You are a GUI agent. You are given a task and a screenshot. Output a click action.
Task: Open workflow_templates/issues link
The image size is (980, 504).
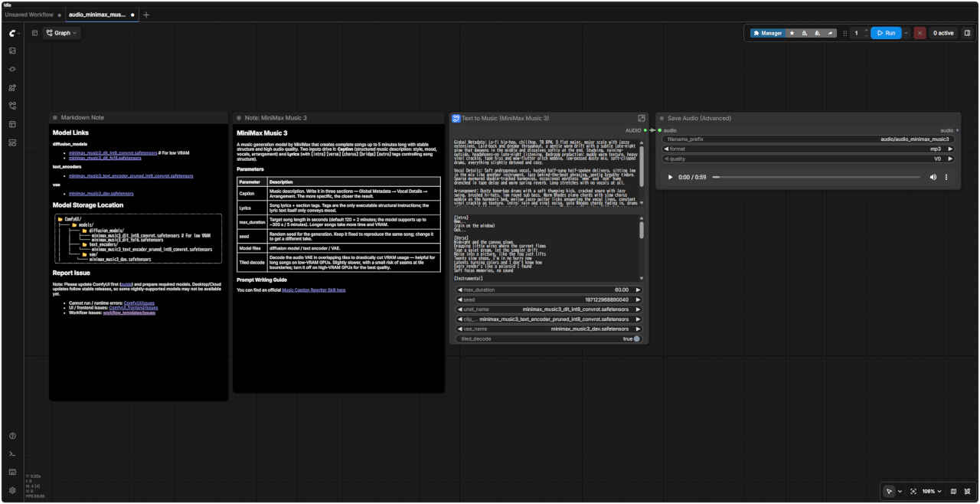[x=129, y=313]
